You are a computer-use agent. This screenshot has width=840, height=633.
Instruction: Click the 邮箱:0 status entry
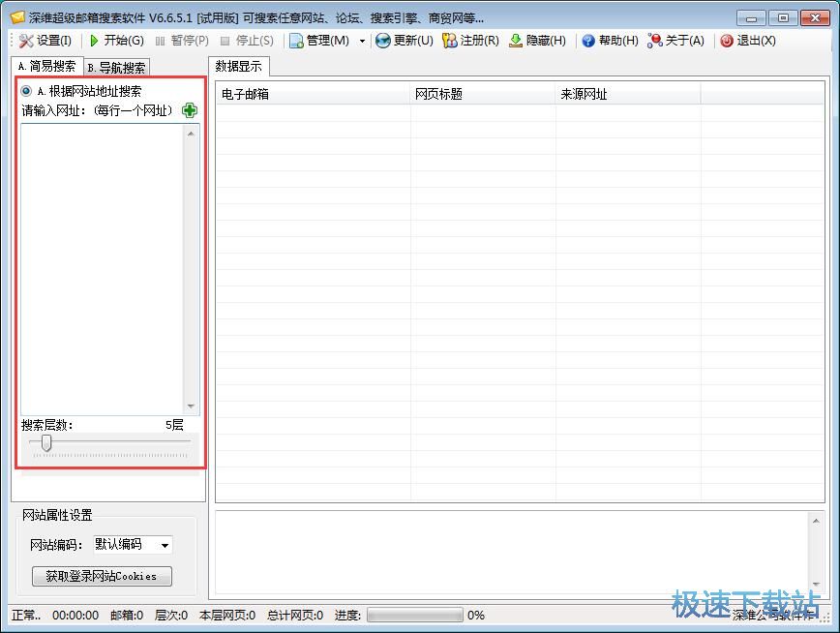[x=127, y=615]
